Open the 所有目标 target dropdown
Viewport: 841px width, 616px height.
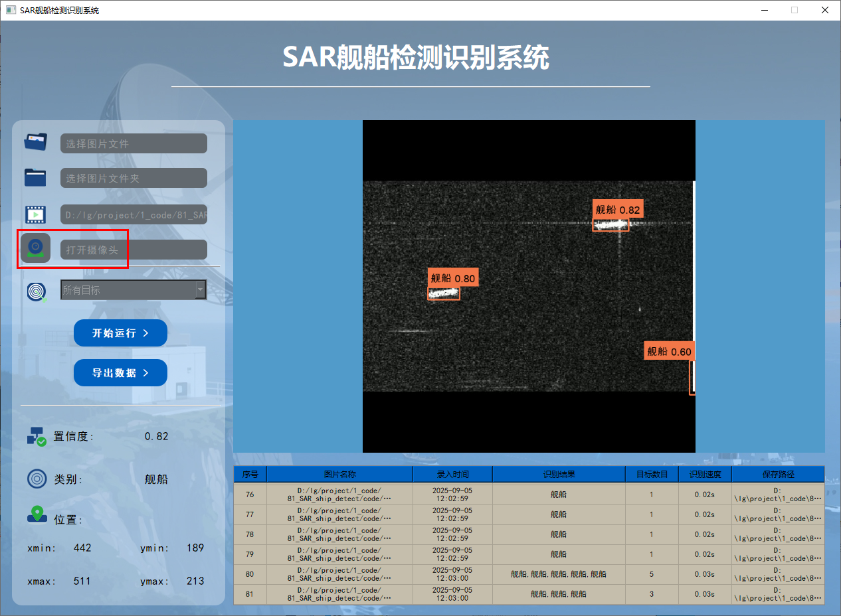134,290
